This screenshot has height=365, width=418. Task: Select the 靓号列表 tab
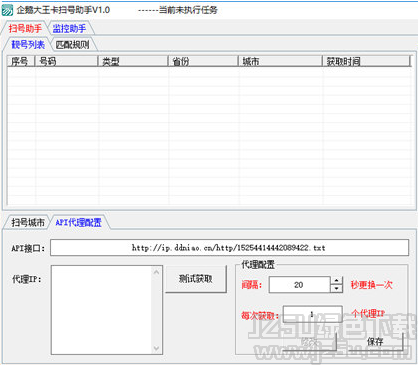click(28, 45)
